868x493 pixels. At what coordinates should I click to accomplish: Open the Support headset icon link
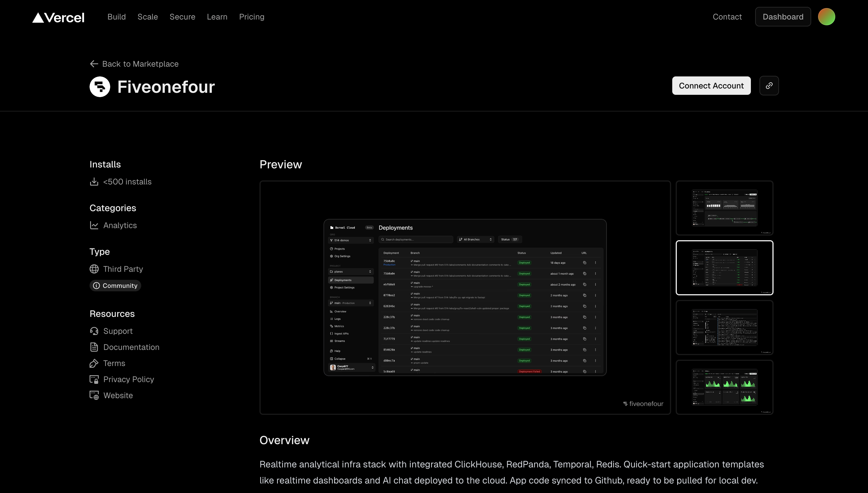(x=94, y=331)
